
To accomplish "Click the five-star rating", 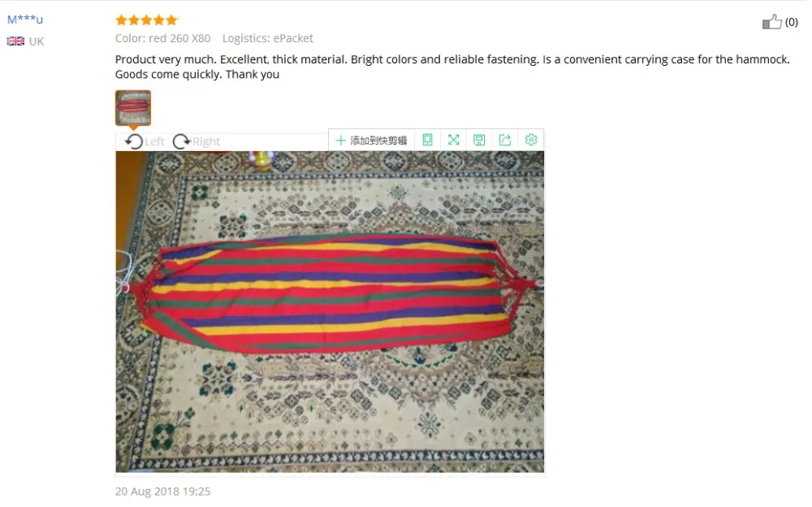I will click(146, 20).
